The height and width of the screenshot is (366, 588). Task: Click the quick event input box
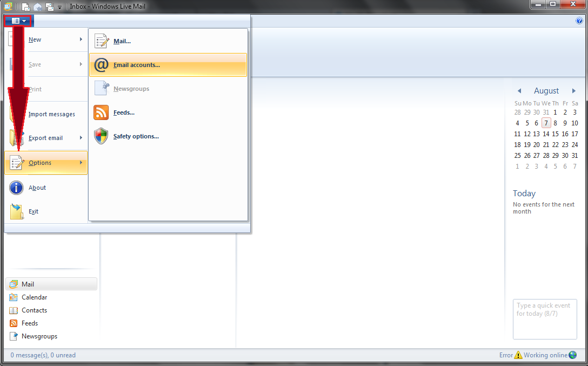(545, 319)
